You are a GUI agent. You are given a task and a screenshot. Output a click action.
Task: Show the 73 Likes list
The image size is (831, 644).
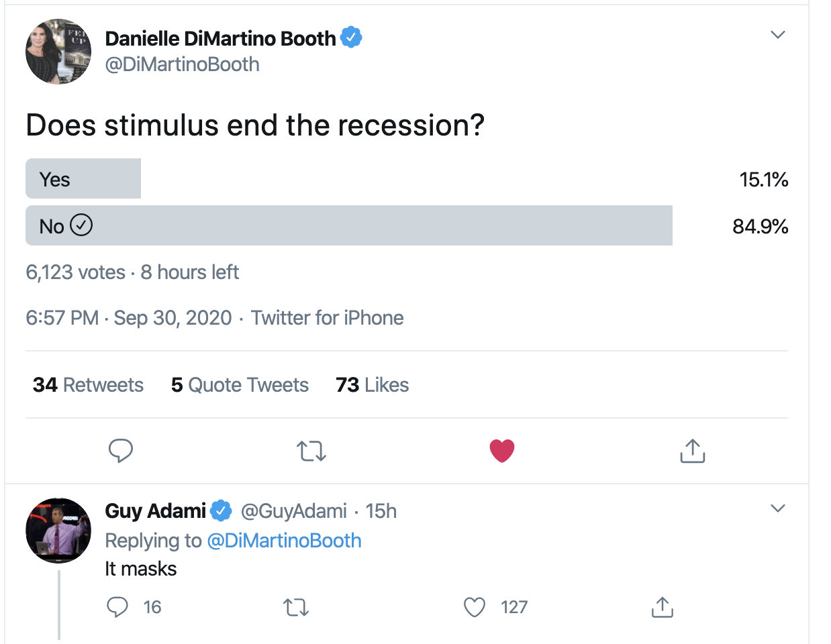[373, 385]
